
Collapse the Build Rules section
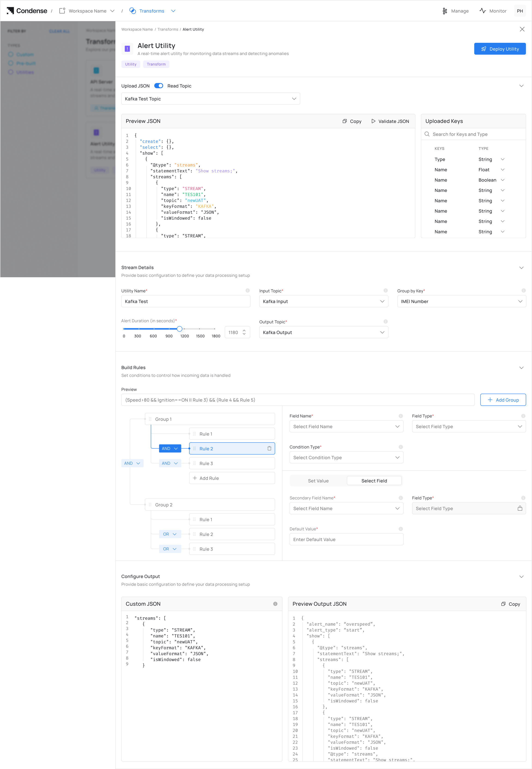point(521,368)
